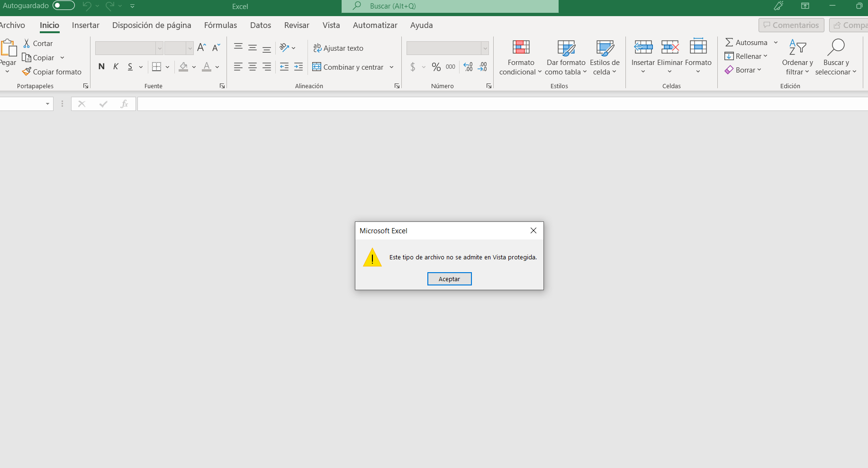Switch to the Fórmulas tab
The width and height of the screenshot is (868, 468).
tap(220, 25)
